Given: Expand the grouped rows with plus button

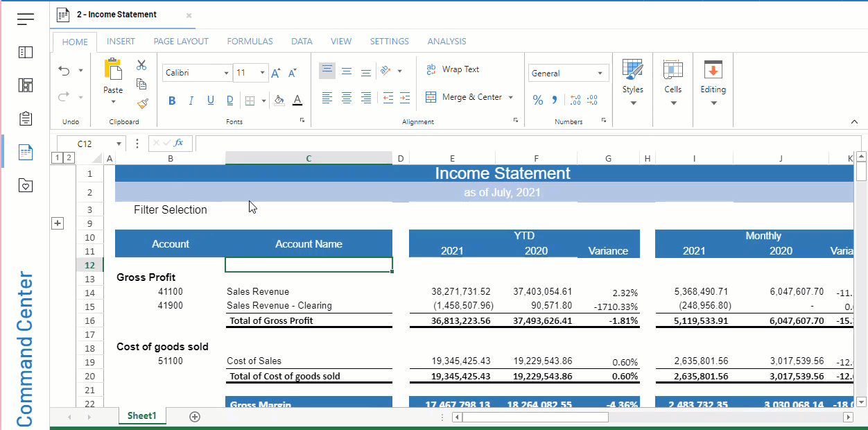Looking at the screenshot, I should pos(58,223).
